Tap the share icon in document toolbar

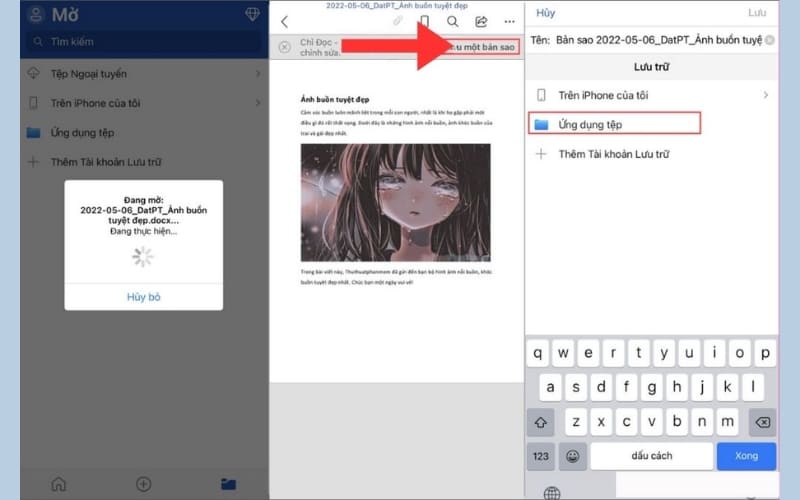481,21
